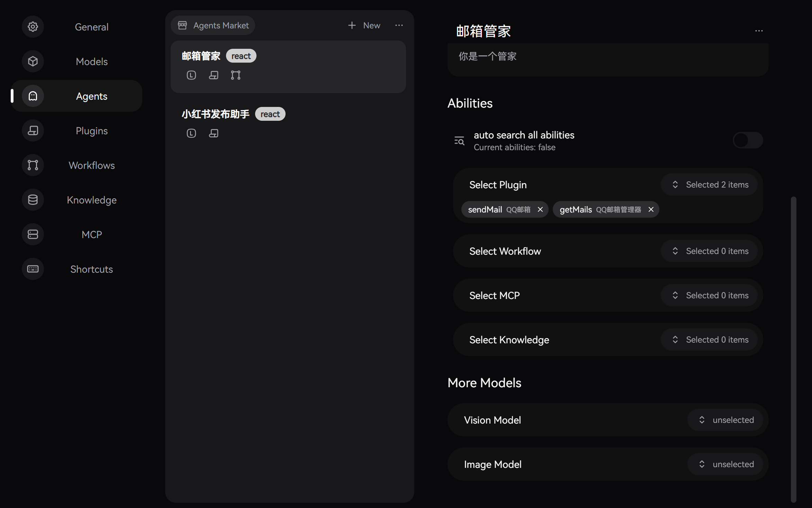Open General settings gear icon

[33, 27]
